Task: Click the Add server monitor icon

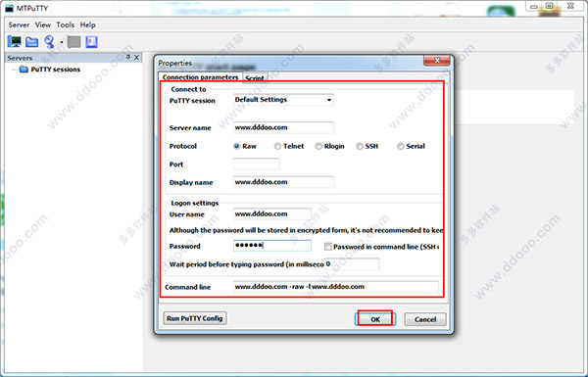Action: point(15,41)
